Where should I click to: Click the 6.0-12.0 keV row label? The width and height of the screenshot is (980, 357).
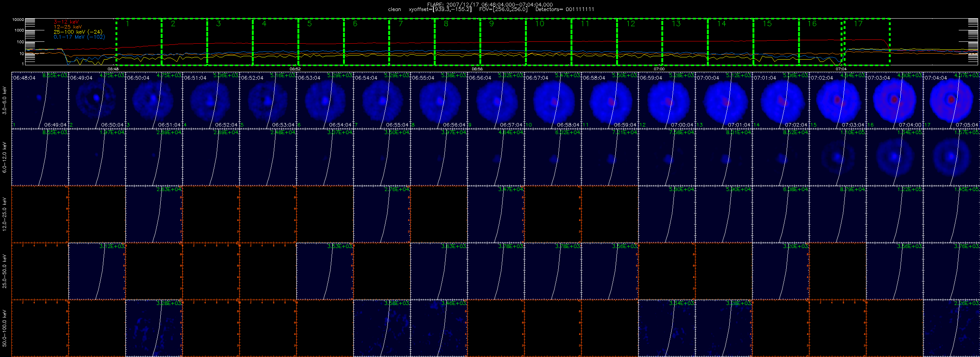click(x=5, y=157)
